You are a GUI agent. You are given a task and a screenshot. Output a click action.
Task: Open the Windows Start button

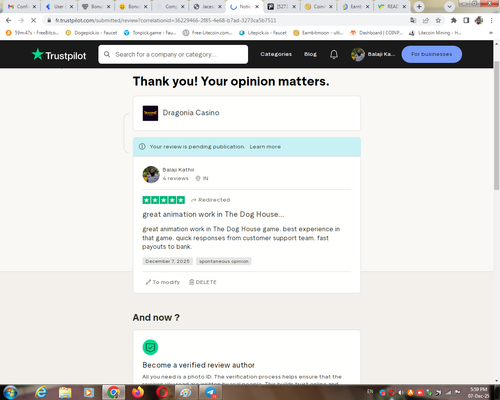click(10, 392)
